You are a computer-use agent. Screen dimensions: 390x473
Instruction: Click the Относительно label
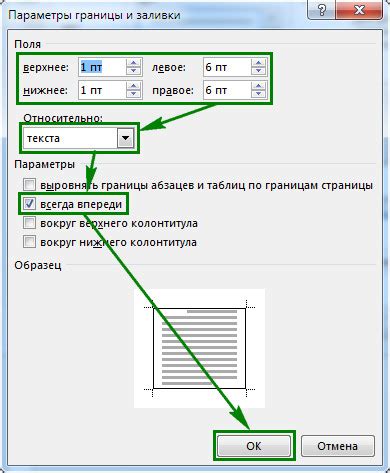tap(63, 118)
